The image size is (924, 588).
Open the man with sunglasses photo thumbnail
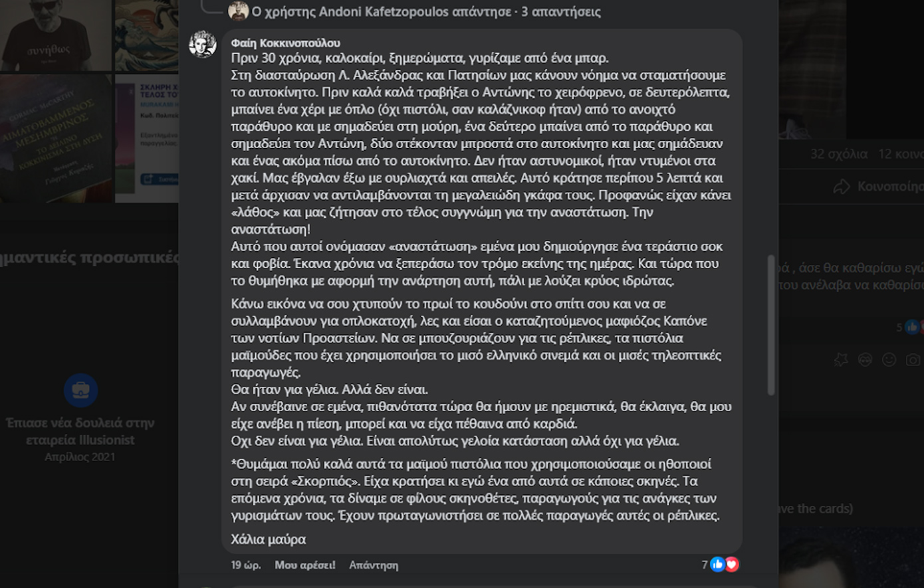[56, 35]
